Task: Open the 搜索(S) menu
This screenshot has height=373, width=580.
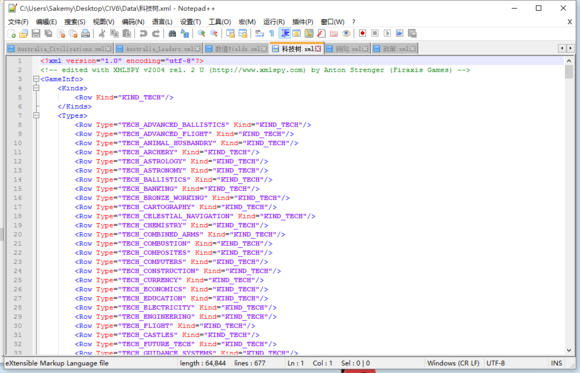Action: pos(75,22)
